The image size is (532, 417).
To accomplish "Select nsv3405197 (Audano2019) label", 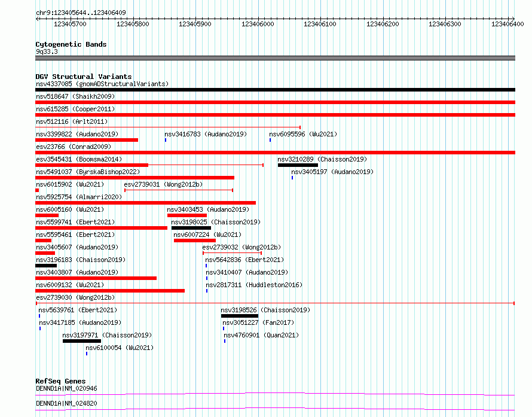I will 332,172.
